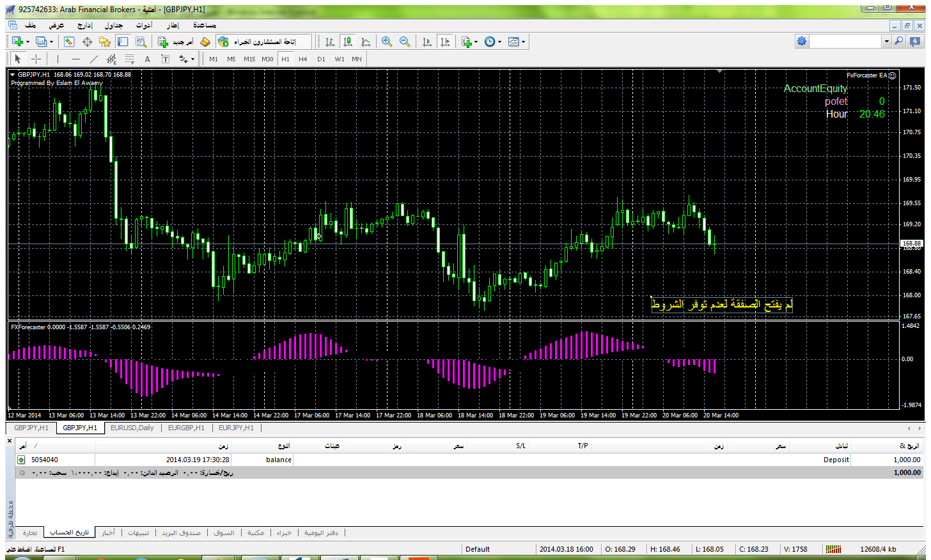The width and height of the screenshot is (931, 560).
Task: Click the search magnifier icon
Action: click(898, 42)
